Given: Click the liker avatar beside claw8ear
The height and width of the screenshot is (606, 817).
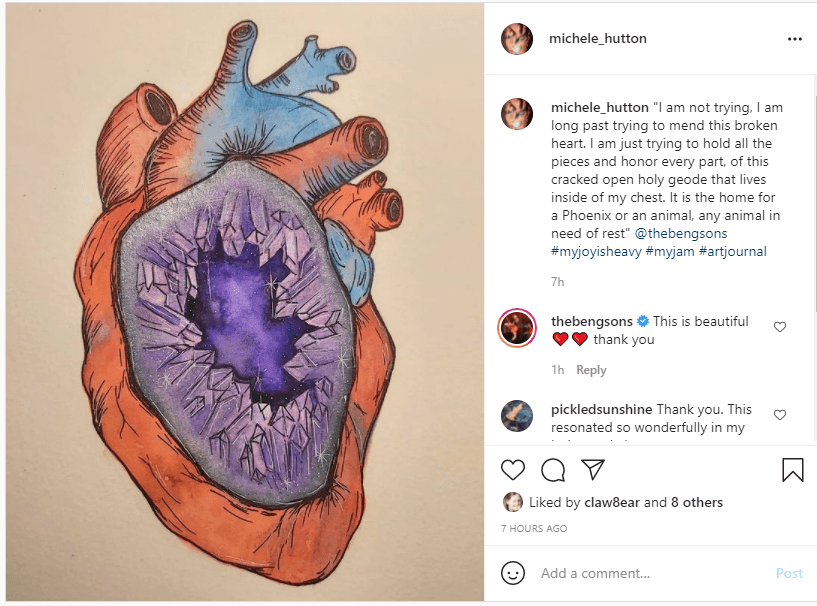Looking at the screenshot, I should click(x=513, y=502).
